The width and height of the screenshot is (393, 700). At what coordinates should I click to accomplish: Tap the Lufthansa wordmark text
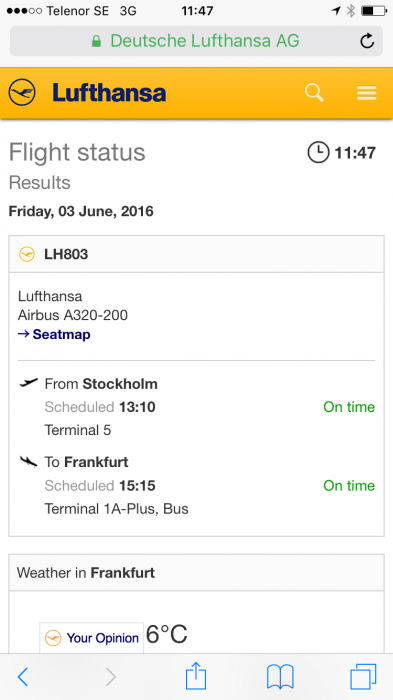click(x=109, y=93)
